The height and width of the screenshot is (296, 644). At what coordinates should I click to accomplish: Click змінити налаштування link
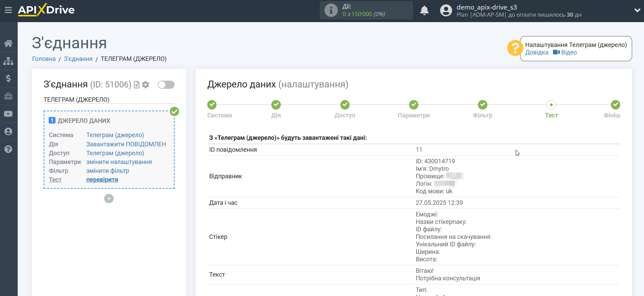coord(119,162)
